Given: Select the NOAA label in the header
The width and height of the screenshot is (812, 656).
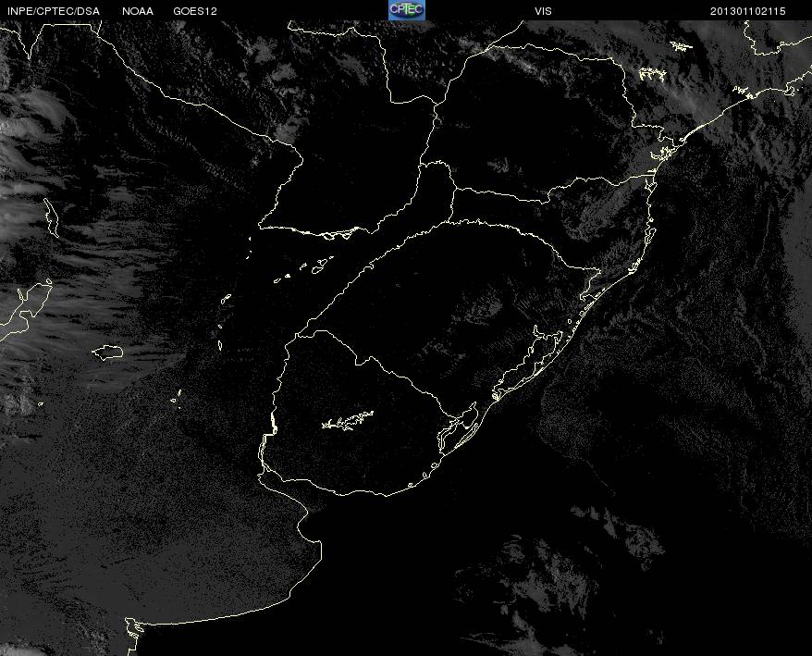Looking at the screenshot, I should pyautogui.click(x=138, y=11).
